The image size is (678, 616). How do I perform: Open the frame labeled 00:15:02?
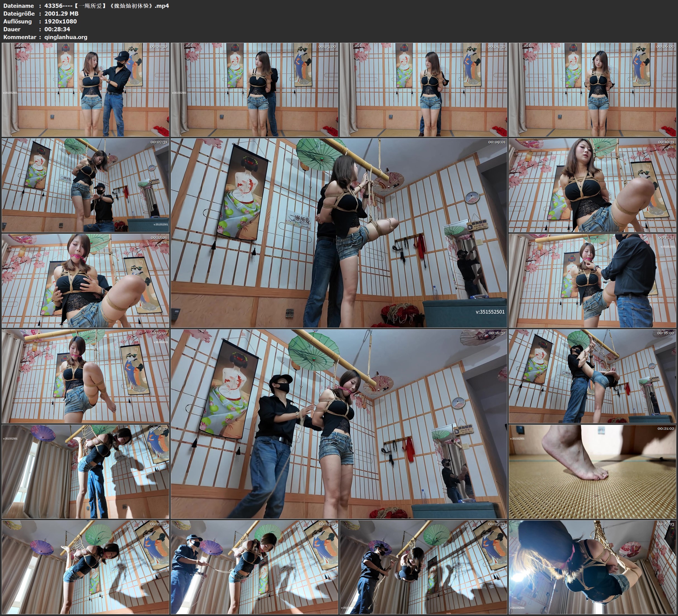click(x=85, y=376)
